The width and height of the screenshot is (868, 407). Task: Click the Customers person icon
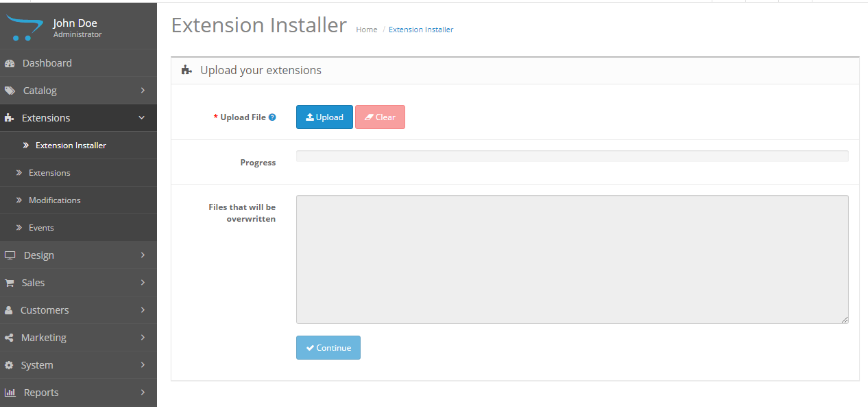[x=9, y=310]
